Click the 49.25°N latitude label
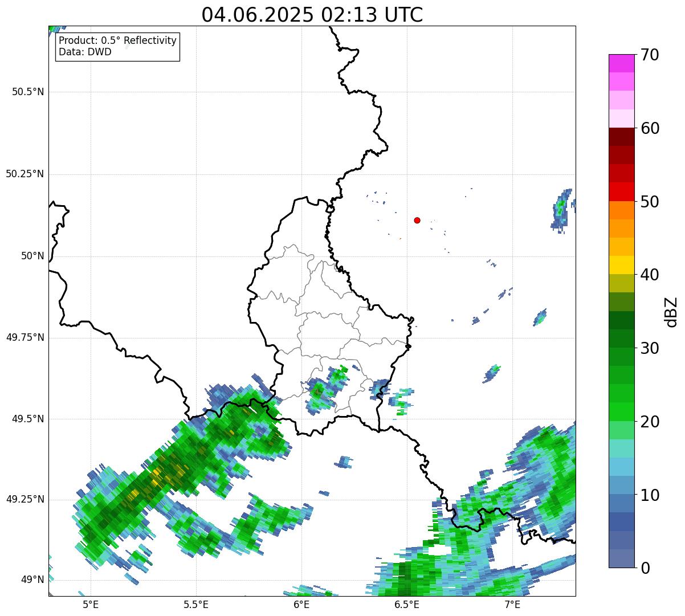The height and width of the screenshot is (616, 685). 25,499
